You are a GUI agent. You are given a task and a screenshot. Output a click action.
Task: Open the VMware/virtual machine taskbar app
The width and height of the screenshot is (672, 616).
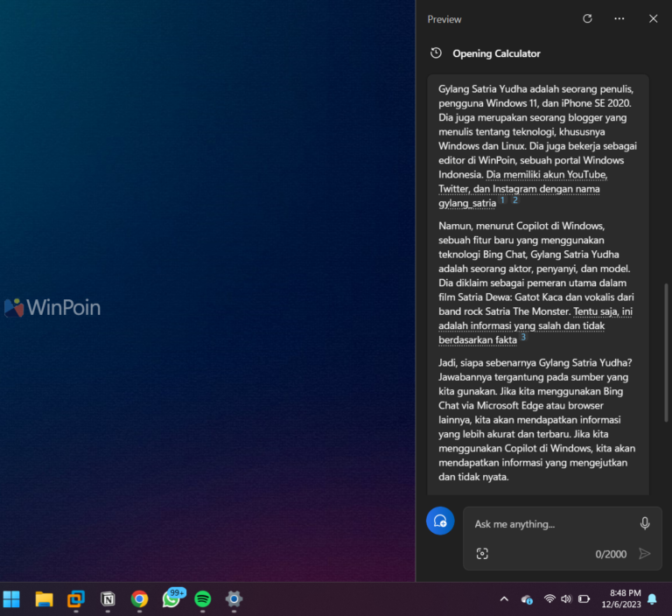point(76,598)
